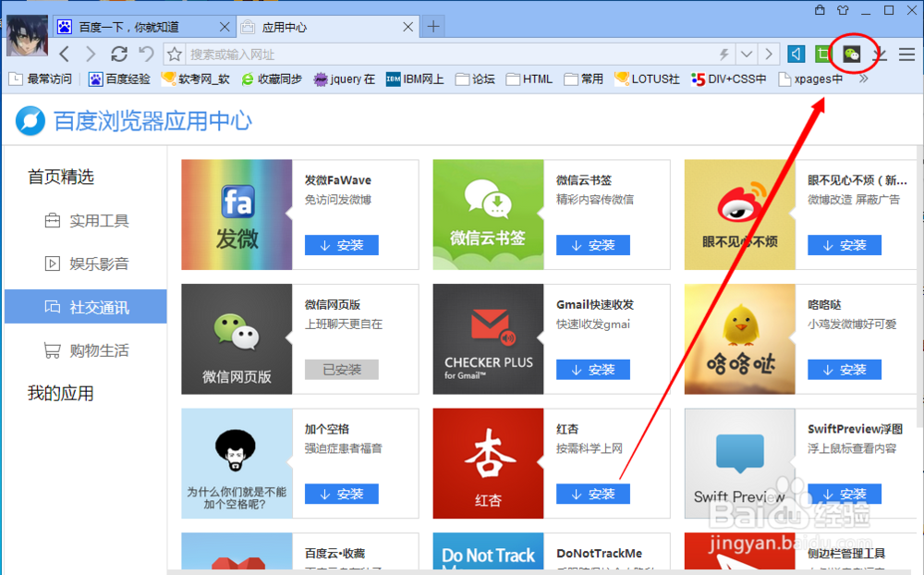924x575 pixels.
Task: Click the green screenshot crop icon
Action: 821,55
